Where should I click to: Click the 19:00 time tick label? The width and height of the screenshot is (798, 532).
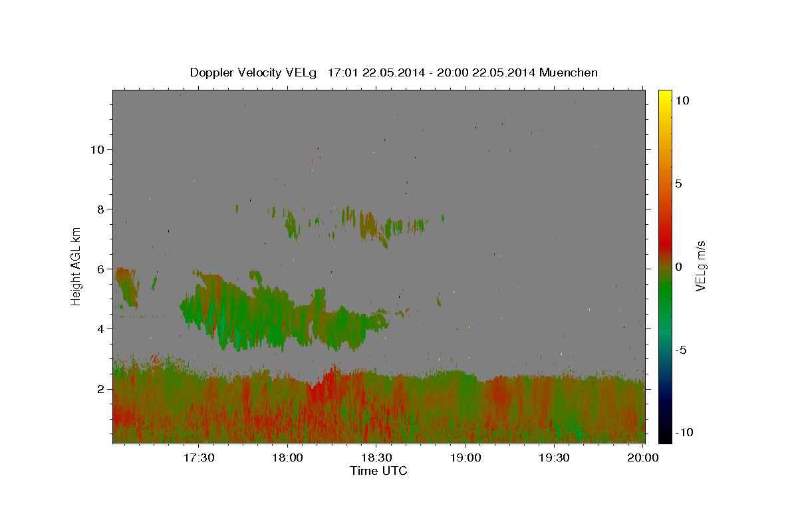tap(465, 458)
